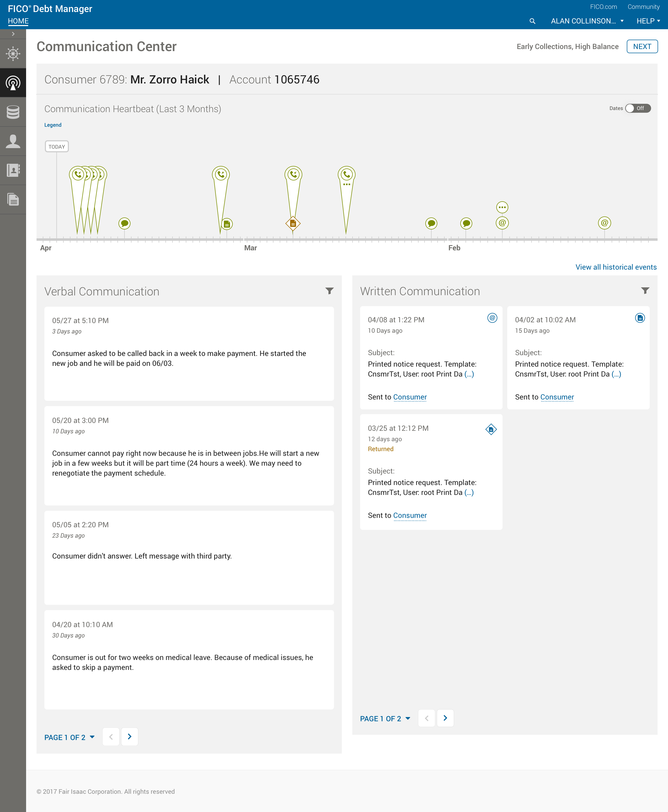Open the Written Communication PAGE 1 OF 2 dropdown
The image size is (668, 812).
click(x=385, y=719)
